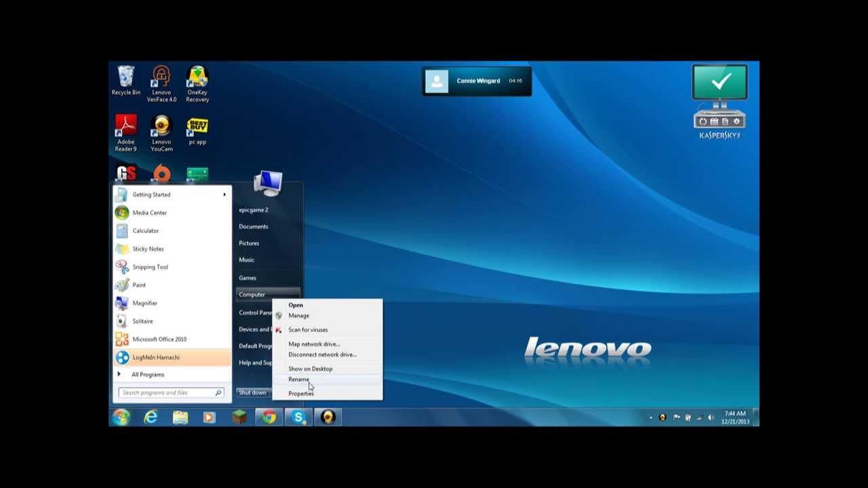Click the Kaspersky gadget calendar icon
Screen dimensions: 868x488
(x=714, y=121)
